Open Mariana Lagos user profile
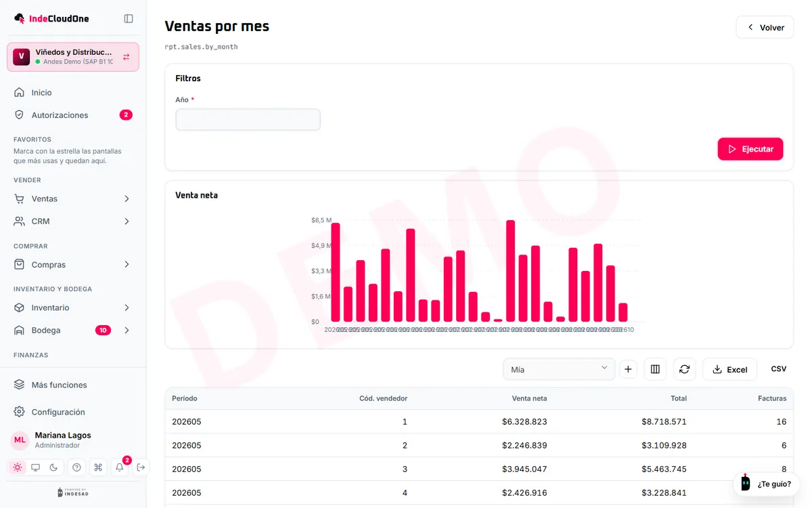This screenshot has width=812, height=508. (63, 440)
